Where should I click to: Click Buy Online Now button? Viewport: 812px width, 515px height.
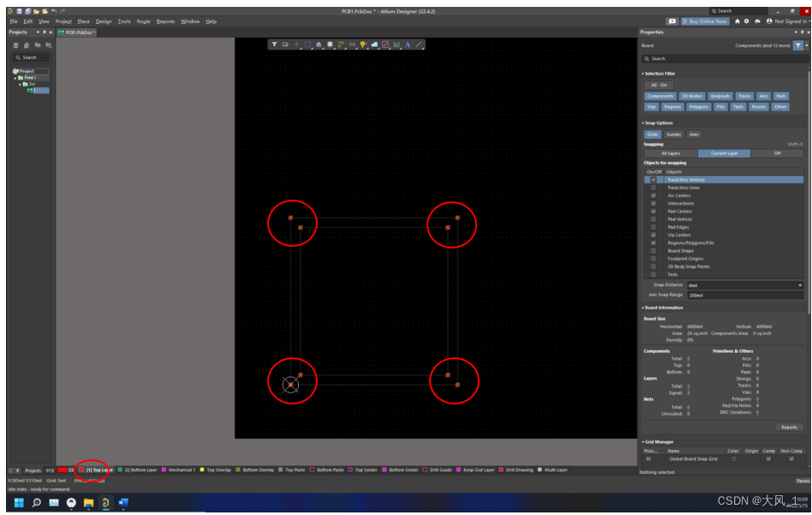pyautogui.click(x=705, y=21)
